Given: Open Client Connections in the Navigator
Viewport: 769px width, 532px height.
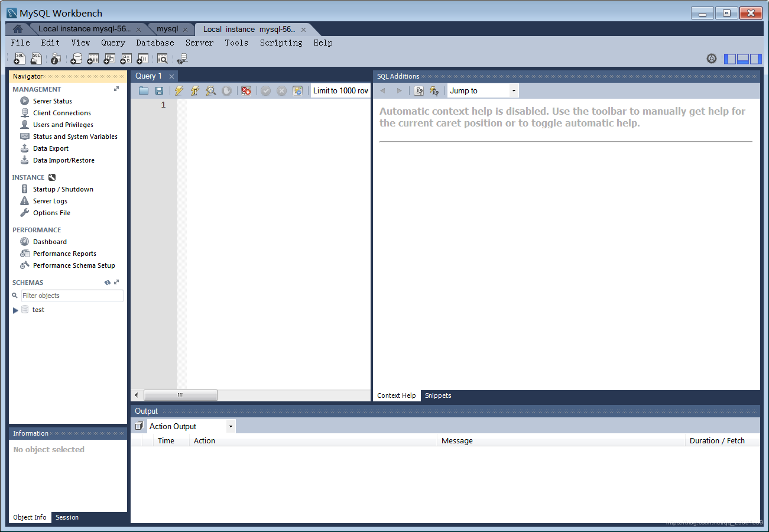Looking at the screenshot, I should point(62,113).
